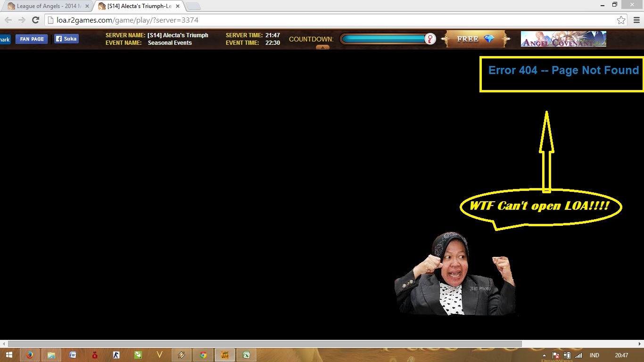Click the partially visible bookmark button
Image resolution: width=644 pixels, height=362 pixels.
pyautogui.click(x=5, y=39)
